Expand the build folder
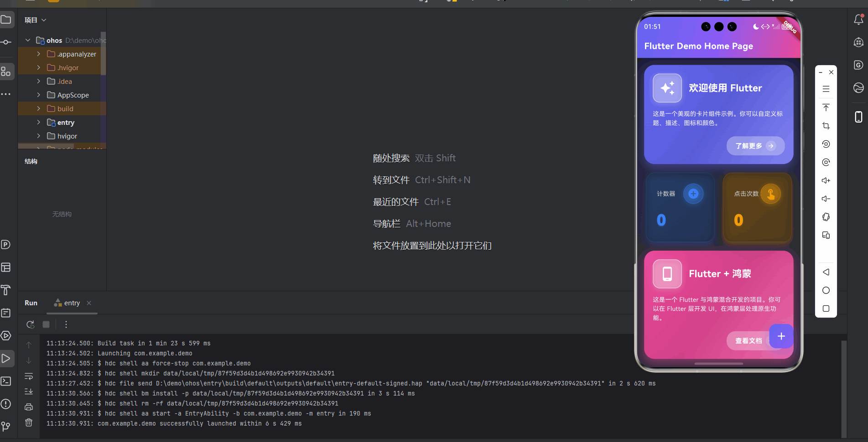 tap(39, 108)
